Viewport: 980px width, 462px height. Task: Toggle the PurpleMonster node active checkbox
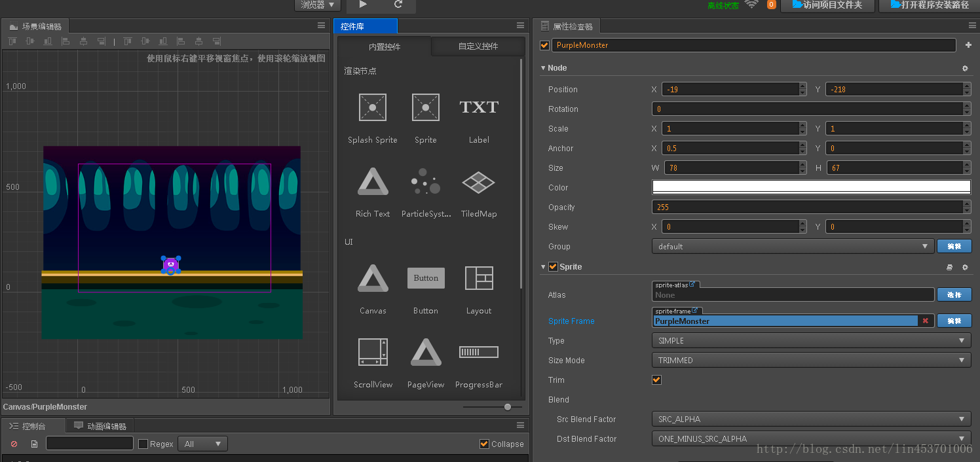(x=544, y=45)
